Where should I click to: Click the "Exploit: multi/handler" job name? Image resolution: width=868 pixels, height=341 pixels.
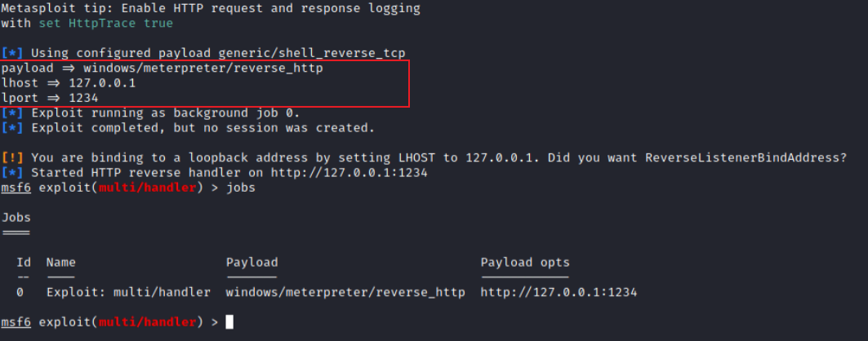coord(128,292)
